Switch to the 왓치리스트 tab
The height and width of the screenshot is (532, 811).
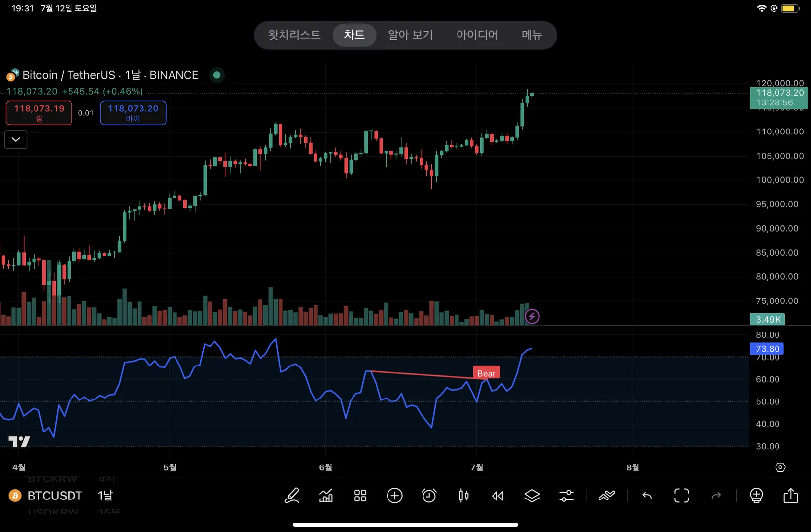coord(294,35)
